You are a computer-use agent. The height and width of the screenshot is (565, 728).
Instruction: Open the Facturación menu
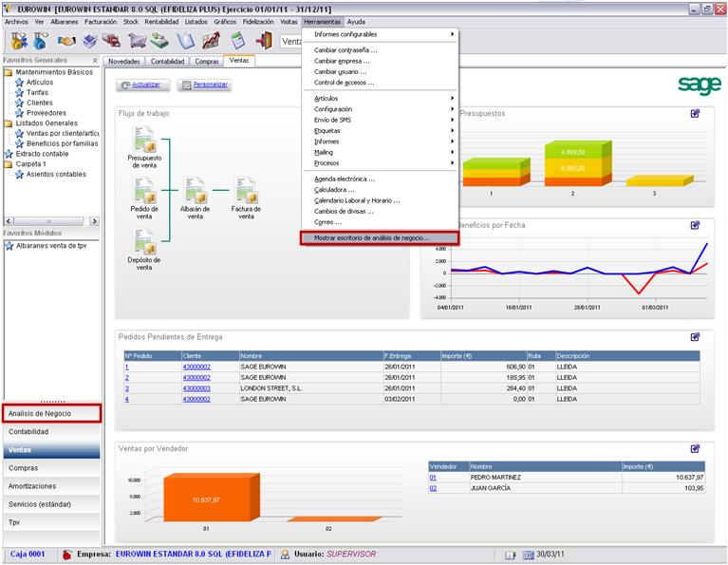(101, 22)
